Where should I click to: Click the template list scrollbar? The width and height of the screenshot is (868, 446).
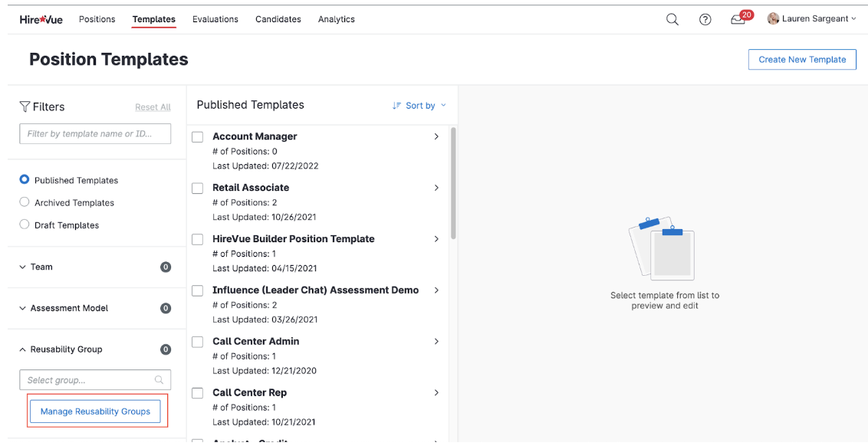coord(453,183)
